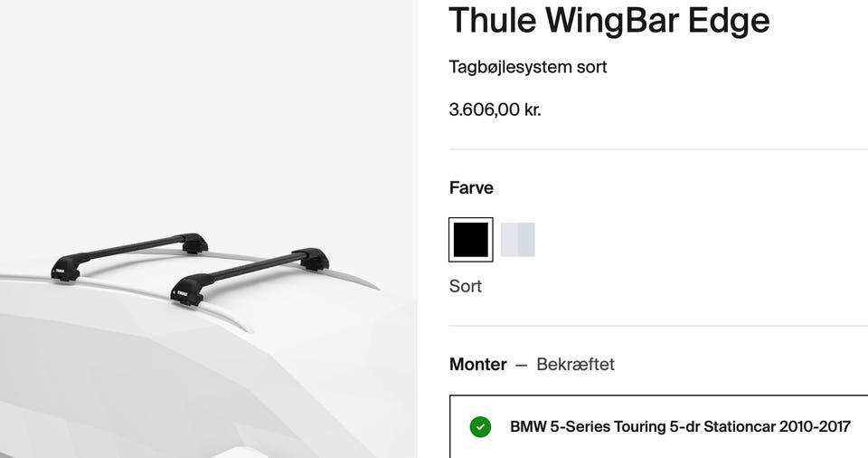Screen dimensions: 868x458
Task: Click the rear crossbar in the image
Action: point(130,256)
